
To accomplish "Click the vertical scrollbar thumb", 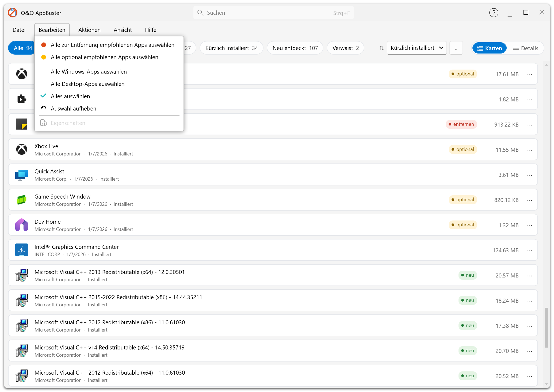I will (547, 328).
